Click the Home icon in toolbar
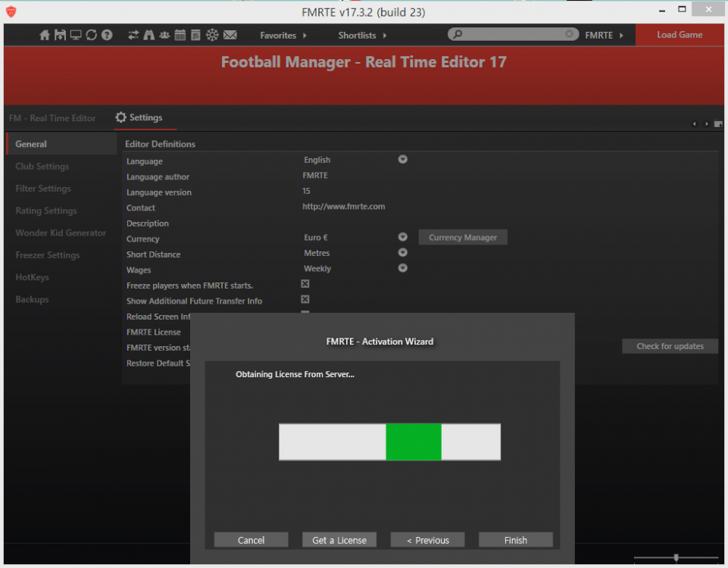Image resolution: width=728 pixels, height=568 pixels. pyautogui.click(x=45, y=35)
